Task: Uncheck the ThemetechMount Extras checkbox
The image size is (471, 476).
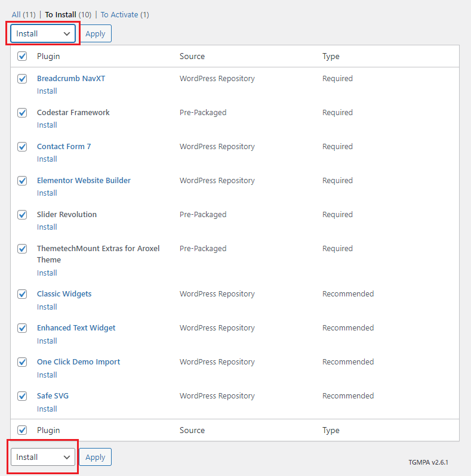Action: (22, 249)
